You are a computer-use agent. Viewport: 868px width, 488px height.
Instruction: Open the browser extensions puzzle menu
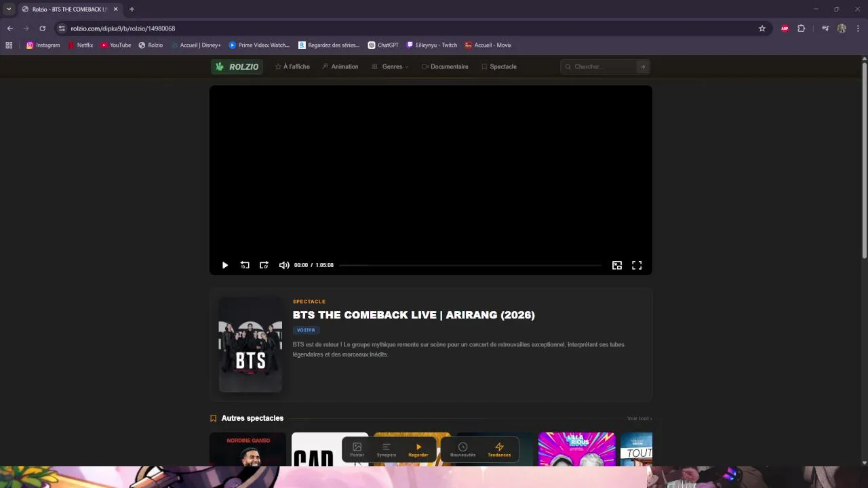[802, 28]
